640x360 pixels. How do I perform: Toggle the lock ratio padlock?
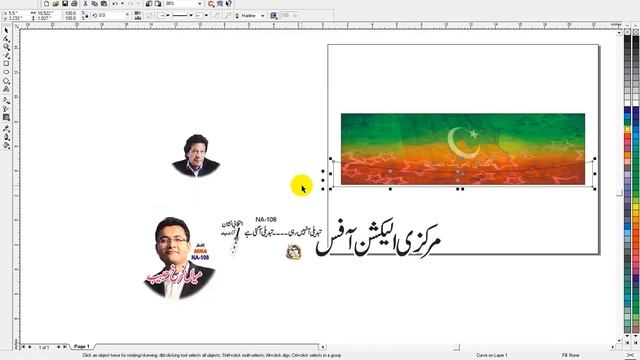pyautogui.click(x=86, y=16)
